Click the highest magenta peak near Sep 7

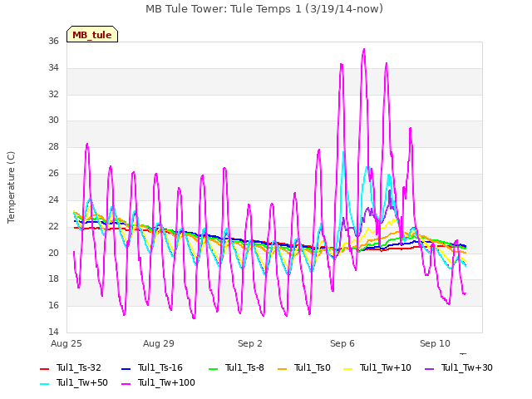point(364,50)
